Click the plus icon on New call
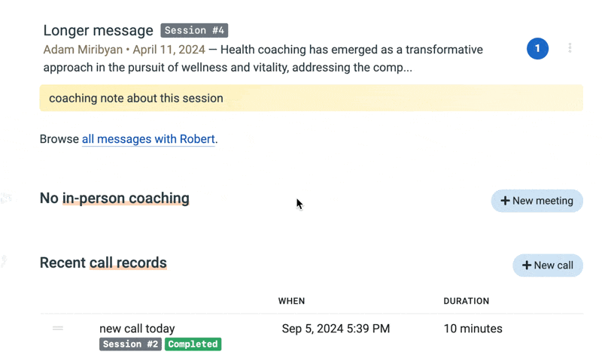Viewport: 602px width, 364px height. point(527,265)
